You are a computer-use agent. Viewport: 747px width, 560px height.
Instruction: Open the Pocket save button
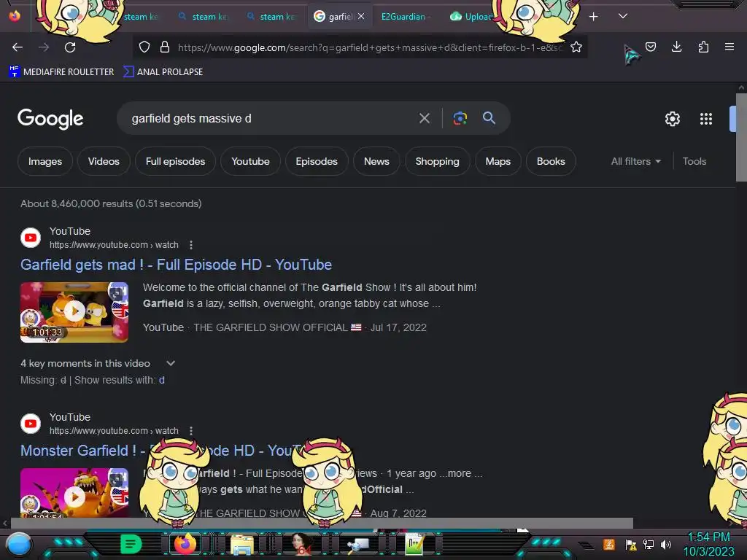651,47
